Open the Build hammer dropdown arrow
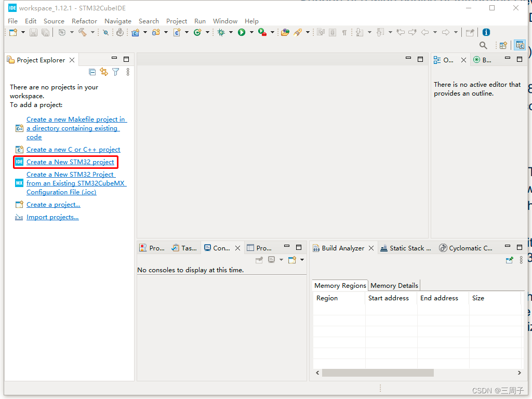This screenshot has width=532, height=399. coord(92,33)
